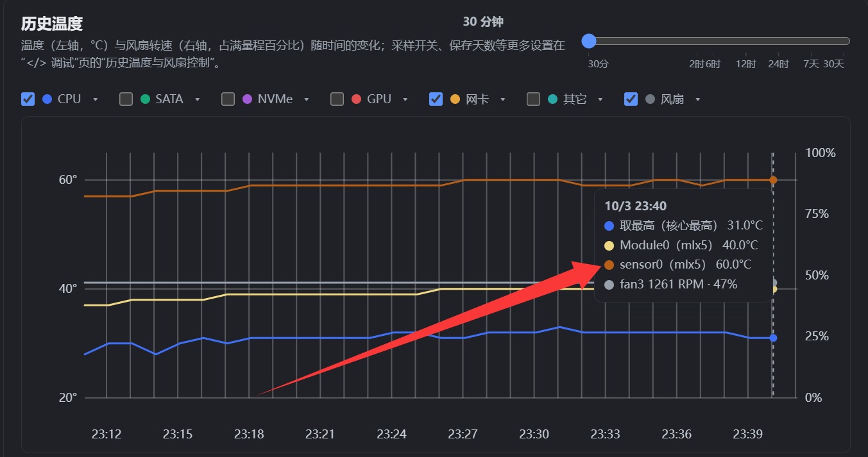Click tooltip row fan3 1261 RPM
The height and width of the screenshot is (457, 868).
click(671, 284)
